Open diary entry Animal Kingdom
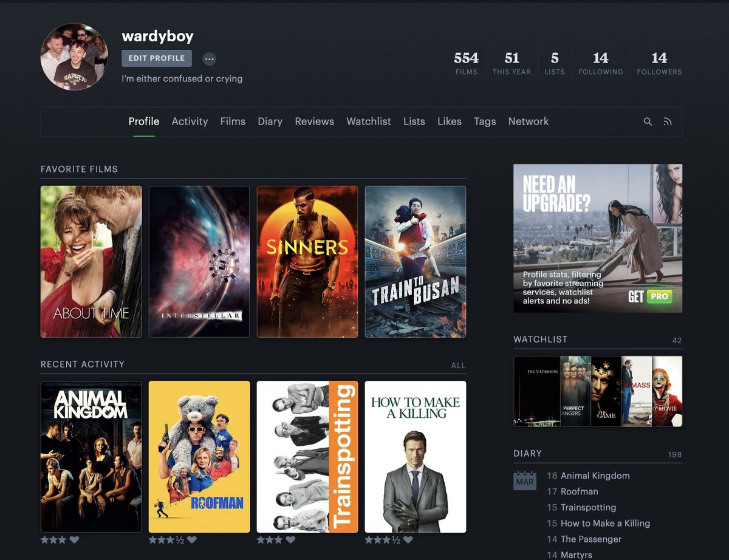729x560 pixels. tap(595, 476)
